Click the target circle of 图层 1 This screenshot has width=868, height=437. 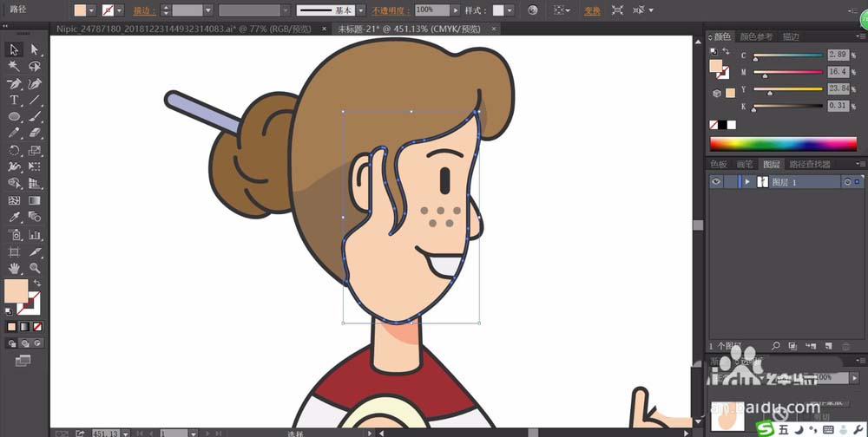[x=847, y=182]
